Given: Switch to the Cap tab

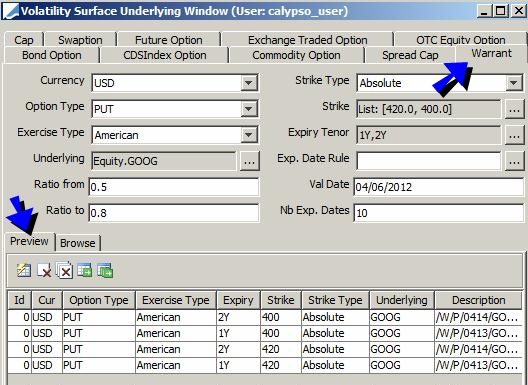Looking at the screenshot, I should click(24, 40).
